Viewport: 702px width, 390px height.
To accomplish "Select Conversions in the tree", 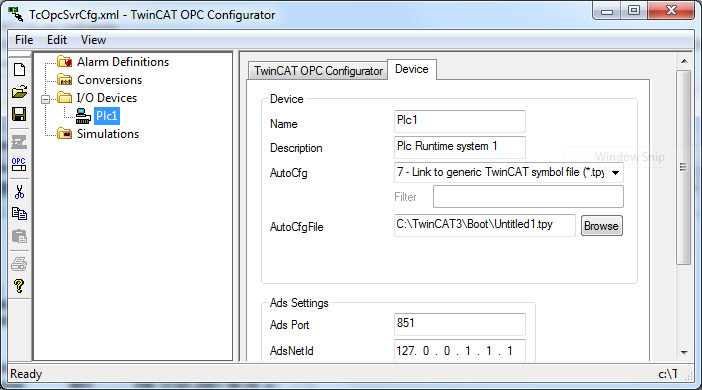I will point(110,80).
